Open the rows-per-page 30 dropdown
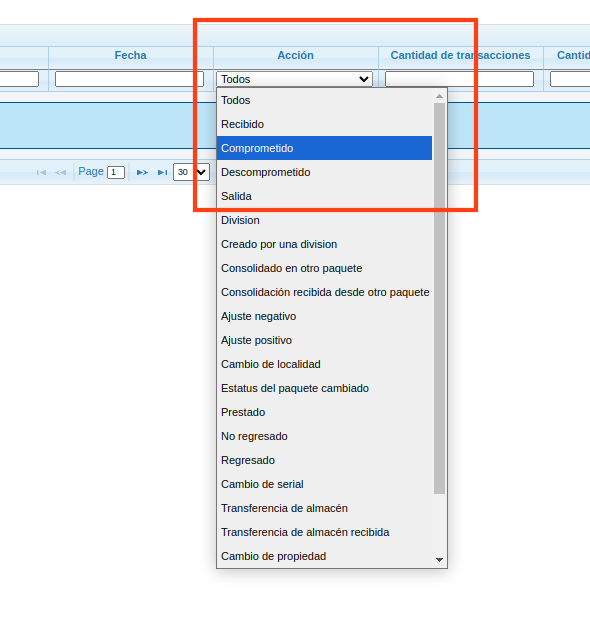 [x=191, y=172]
